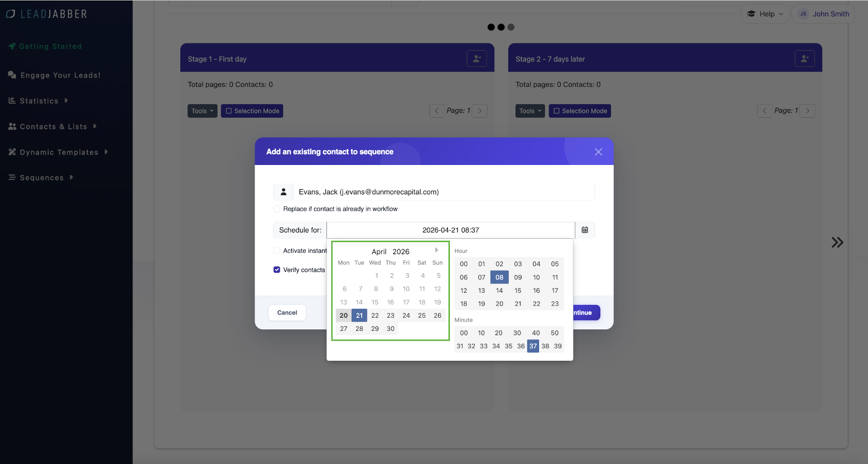Click add contact icon in Stage 2 header

tap(804, 59)
